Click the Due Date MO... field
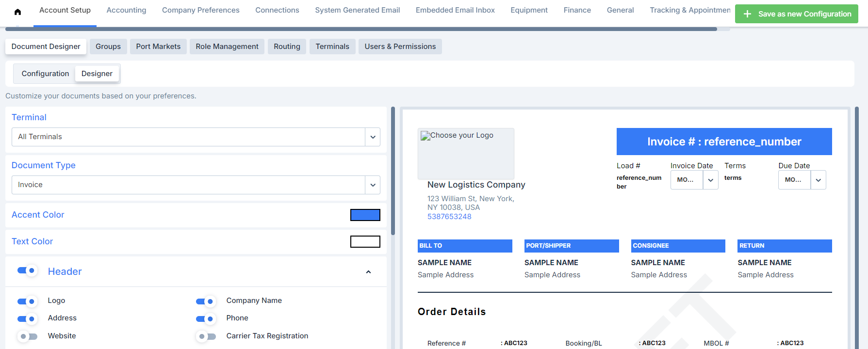The height and width of the screenshot is (349, 868). pos(794,180)
